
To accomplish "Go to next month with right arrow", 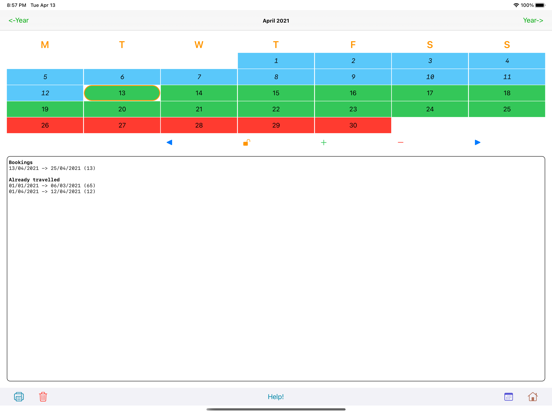I will coord(477,142).
